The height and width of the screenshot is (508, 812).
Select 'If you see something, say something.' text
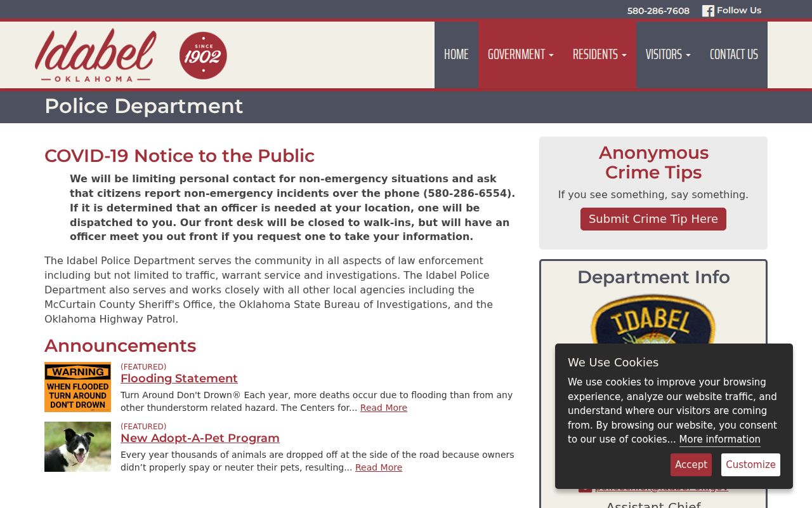pyautogui.click(x=653, y=194)
